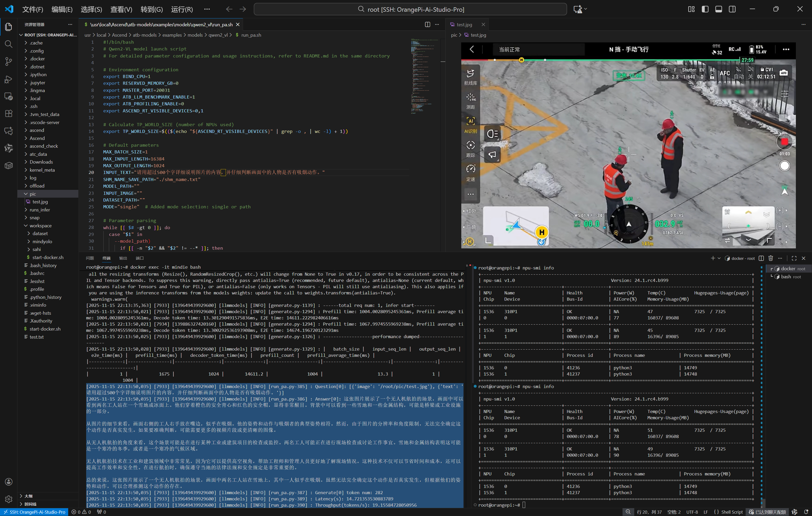Open the Source Control view

(9, 61)
